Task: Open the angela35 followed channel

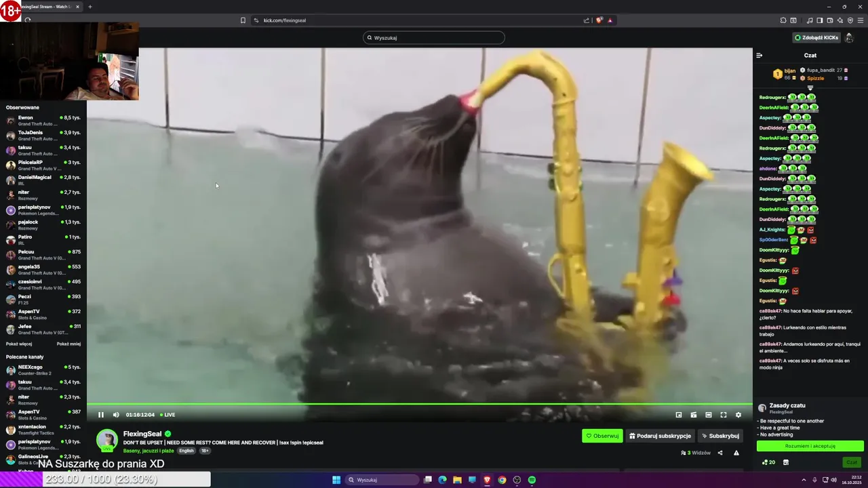Action: click(43, 270)
